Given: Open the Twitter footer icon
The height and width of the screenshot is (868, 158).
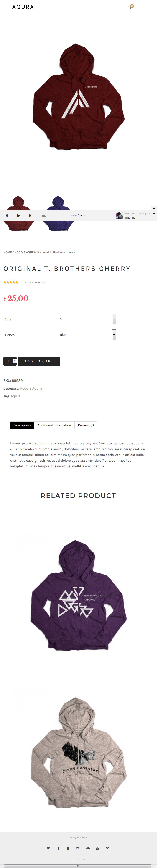Looking at the screenshot, I should coord(48,848).
